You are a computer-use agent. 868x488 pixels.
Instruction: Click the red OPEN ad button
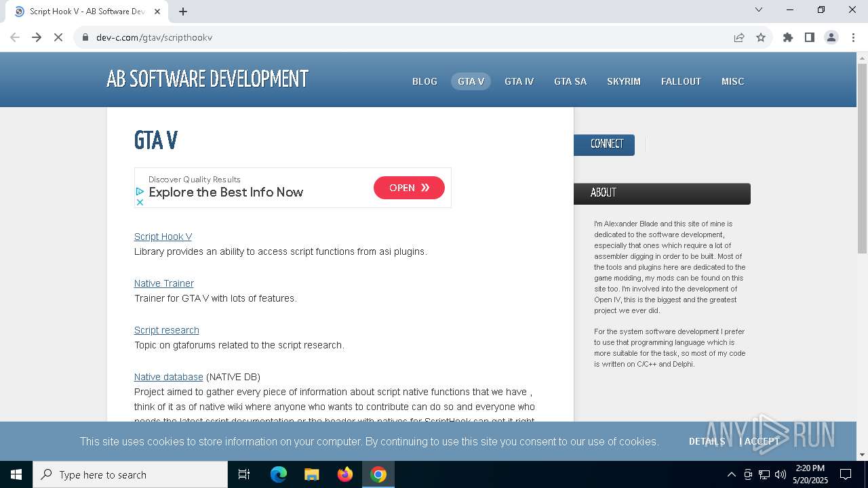pyautogui.click(x=409, y=188)
